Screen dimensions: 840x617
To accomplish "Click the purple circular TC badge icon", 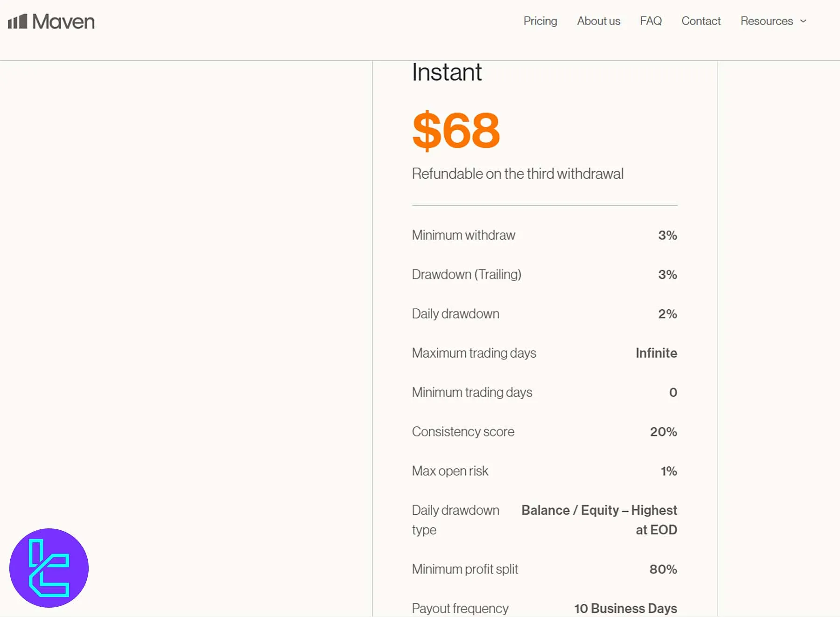I will [49, 568].
